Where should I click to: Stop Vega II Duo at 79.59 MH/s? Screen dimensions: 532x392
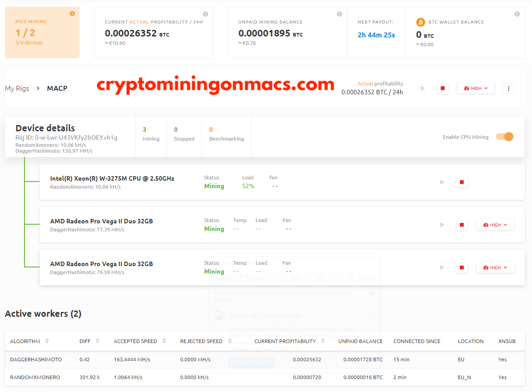pyautogui.click(x=461, y=267)
